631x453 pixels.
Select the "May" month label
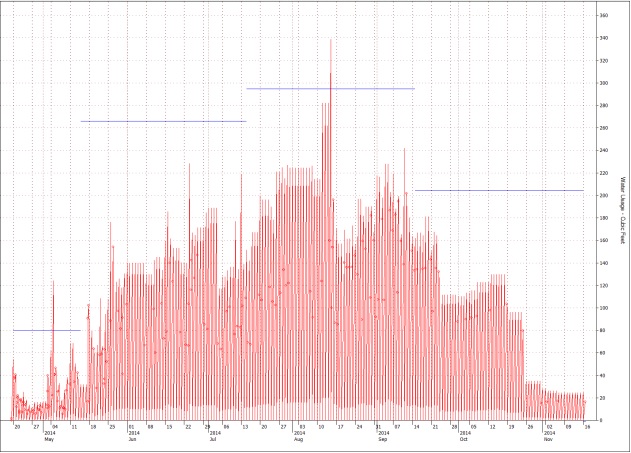[x=49, y=439]
